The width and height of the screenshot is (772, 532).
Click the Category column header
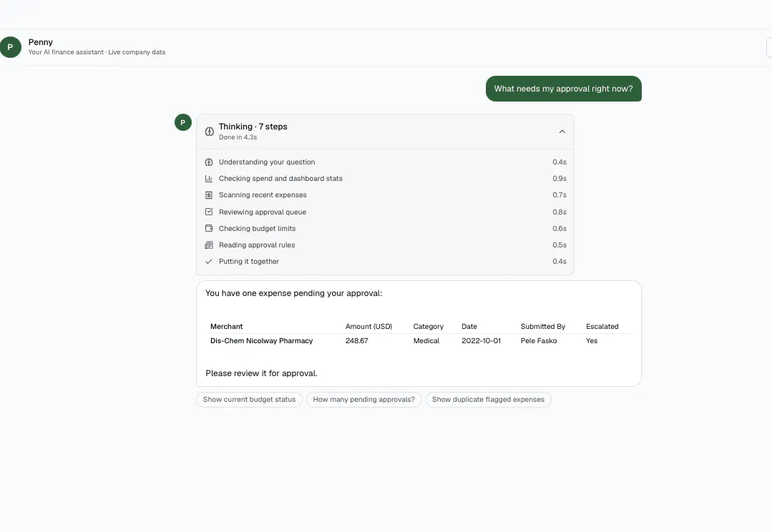(429, 326)
